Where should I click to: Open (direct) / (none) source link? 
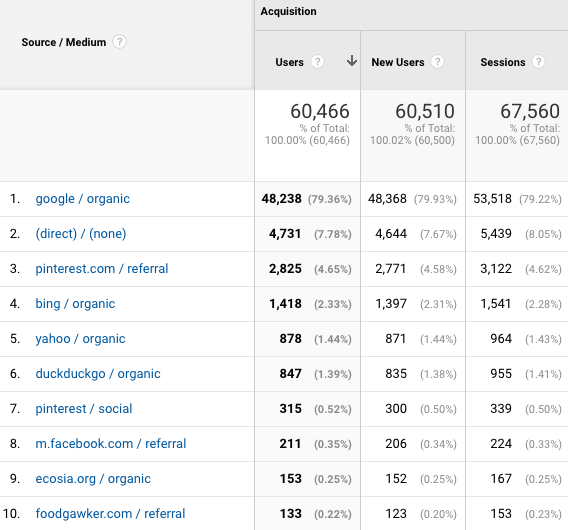(x=81, y=234)
